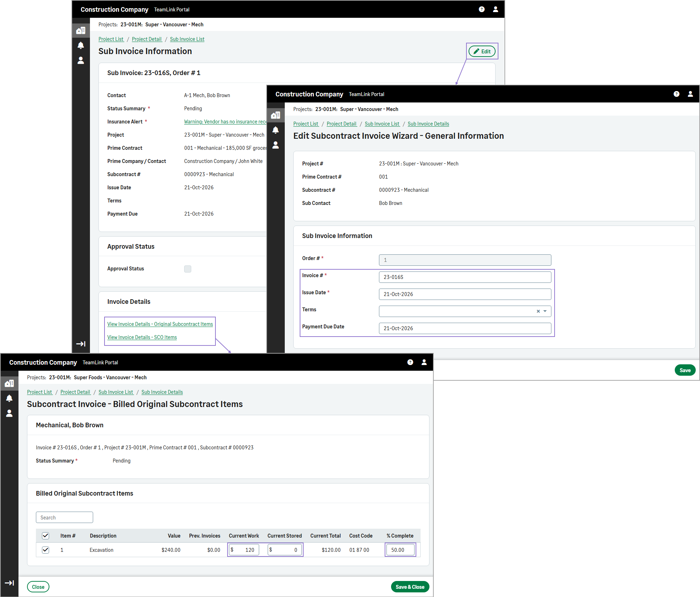Clear the Terms selection with the x icon
The image size is (700, 597).
538,311
